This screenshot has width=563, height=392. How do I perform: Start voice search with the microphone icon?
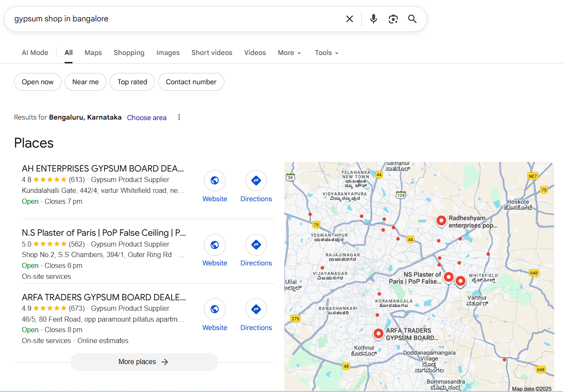pos(373,19)
